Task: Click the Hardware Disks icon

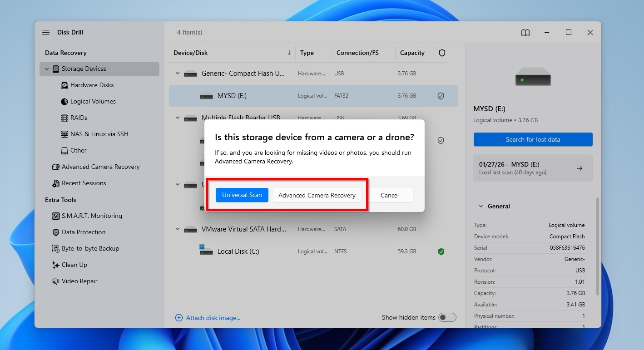Action: point(64,85)
